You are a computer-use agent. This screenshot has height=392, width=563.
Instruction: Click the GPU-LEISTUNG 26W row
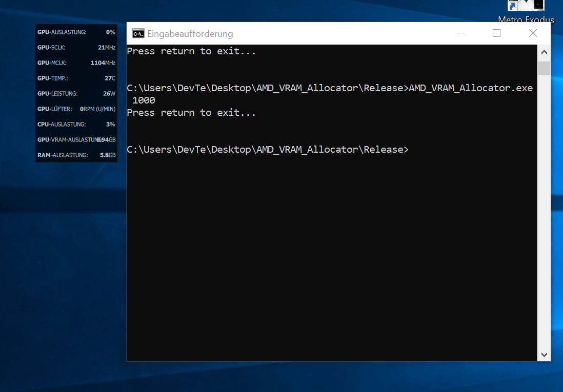(x=76, y=94)
